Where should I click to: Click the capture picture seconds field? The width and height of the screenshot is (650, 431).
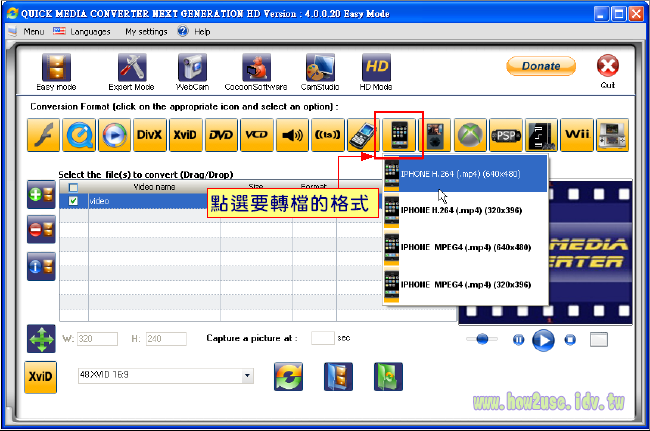322,339
